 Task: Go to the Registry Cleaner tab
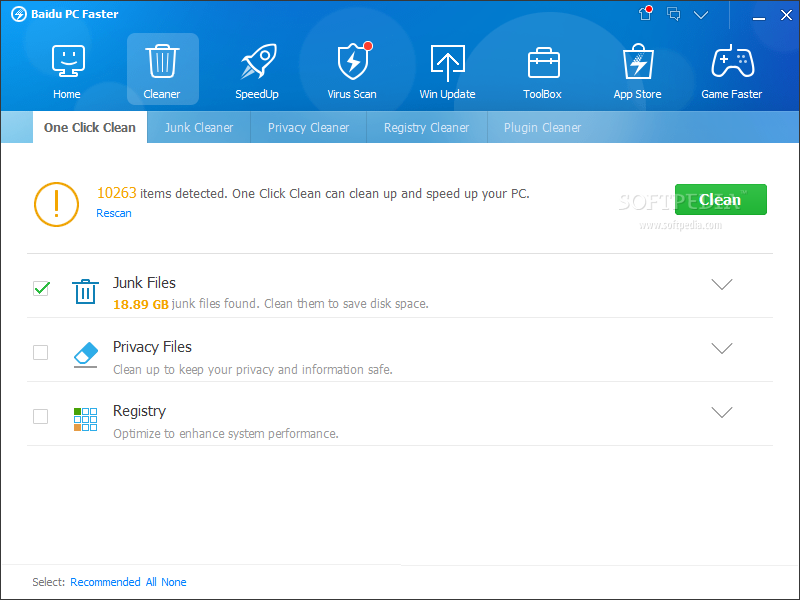pyautogui.click(x=427, y=128)
